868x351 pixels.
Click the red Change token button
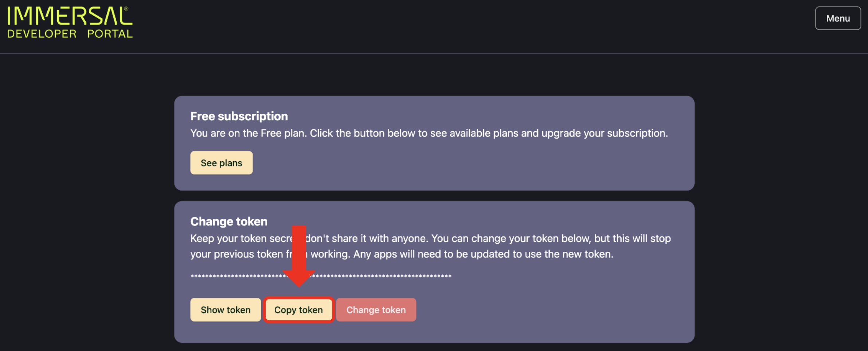[376, 310]
